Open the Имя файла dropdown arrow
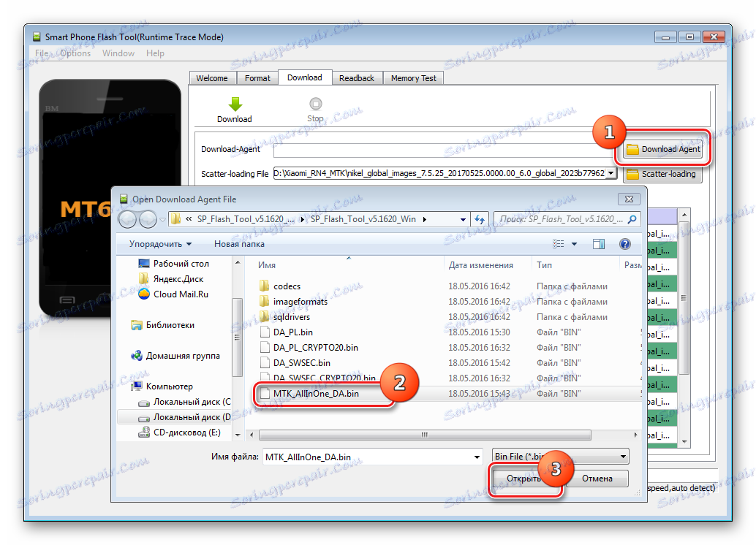This screenshot has width=756, height=545. click(477, 457)
